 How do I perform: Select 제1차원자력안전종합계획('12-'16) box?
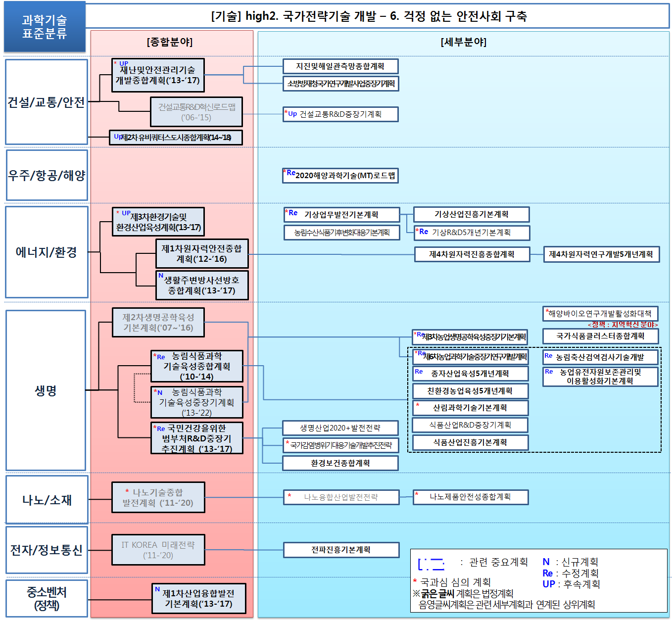[202, 254]
